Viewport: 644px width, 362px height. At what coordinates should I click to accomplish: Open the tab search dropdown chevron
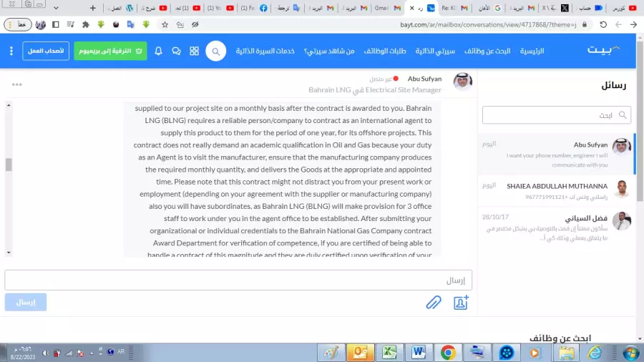click(56, 8)
